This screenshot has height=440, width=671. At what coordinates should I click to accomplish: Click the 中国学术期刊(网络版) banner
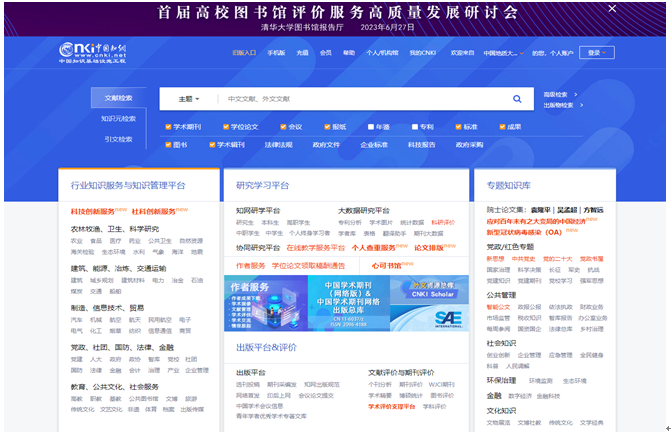tap(348, 303)
